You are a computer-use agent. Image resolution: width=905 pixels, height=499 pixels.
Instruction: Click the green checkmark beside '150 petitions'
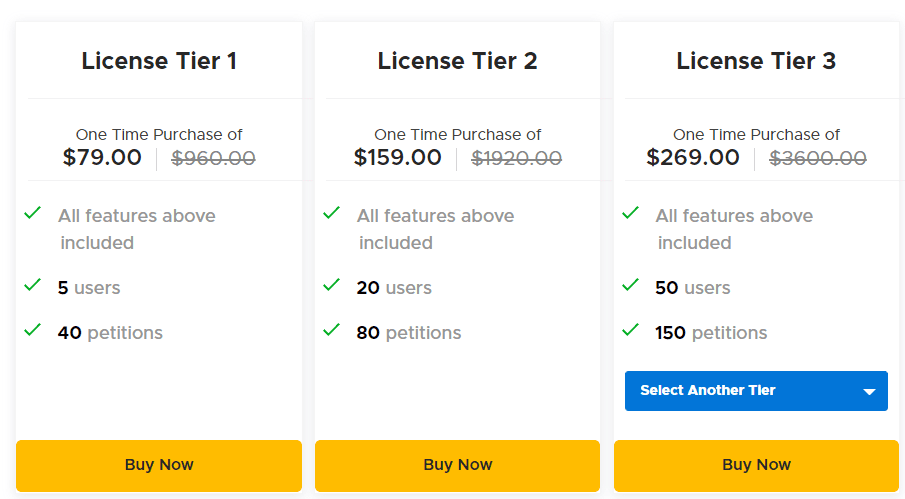point(631,330)
